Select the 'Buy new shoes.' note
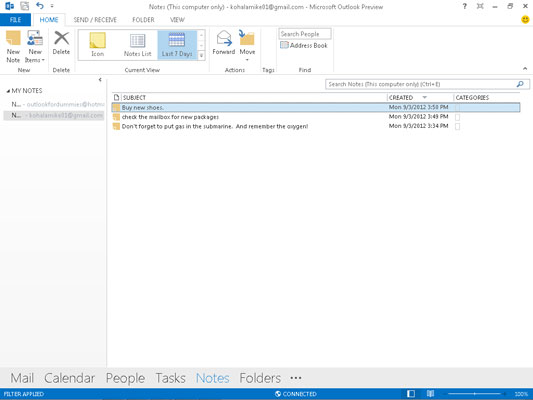 point(316,107)
